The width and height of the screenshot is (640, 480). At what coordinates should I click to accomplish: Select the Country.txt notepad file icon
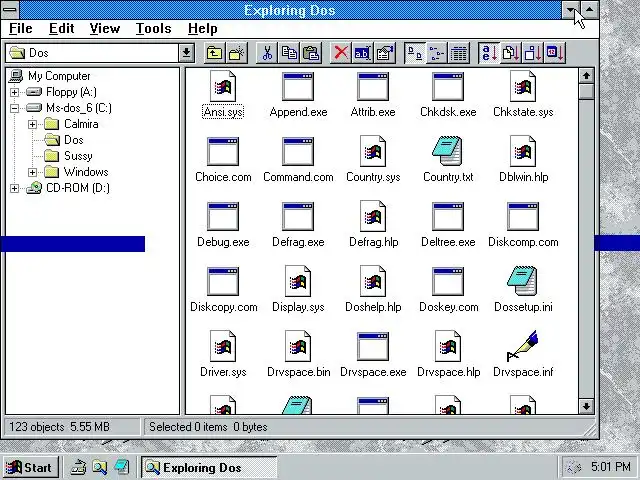[447, 151]
